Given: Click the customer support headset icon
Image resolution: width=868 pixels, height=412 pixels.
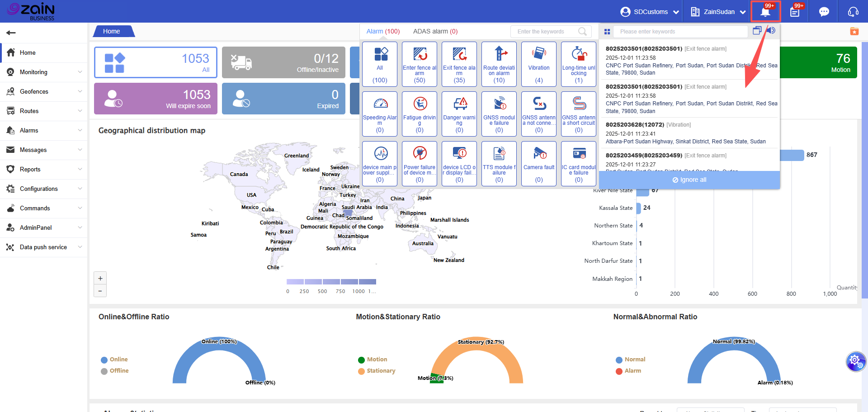Looking at the screenshot, I should click(853, 12).
